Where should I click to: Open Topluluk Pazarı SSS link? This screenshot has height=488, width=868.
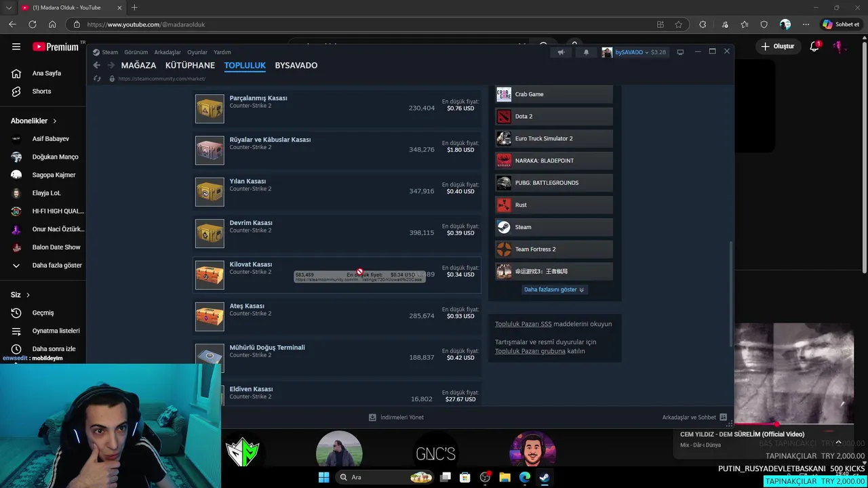[x=522, y=324]
